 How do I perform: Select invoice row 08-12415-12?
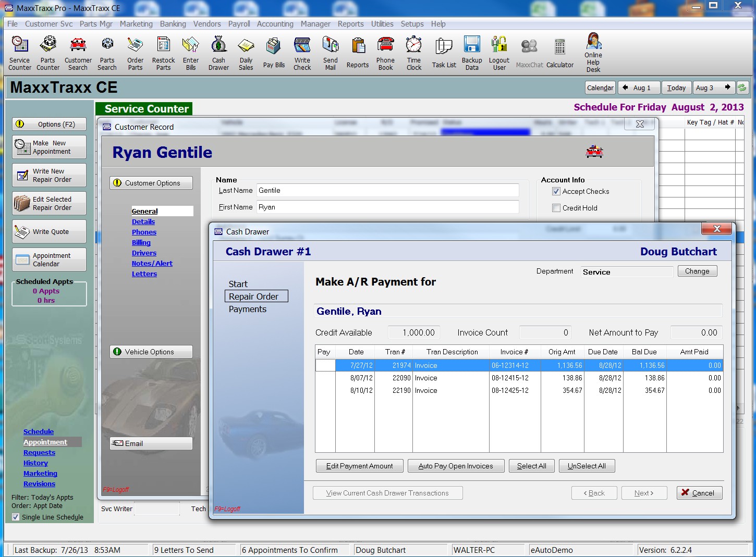coord(519,378)
